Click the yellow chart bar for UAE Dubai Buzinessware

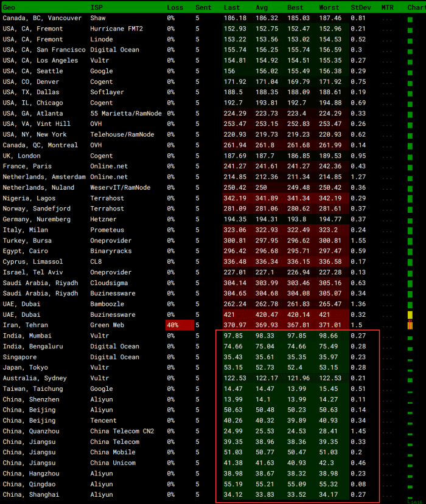click(410, 315)
